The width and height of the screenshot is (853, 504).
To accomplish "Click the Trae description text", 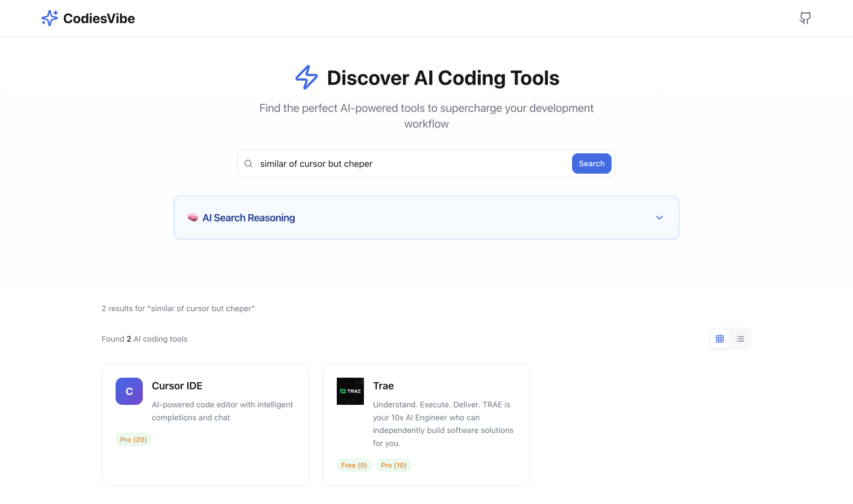I will [x=443, y=424].
